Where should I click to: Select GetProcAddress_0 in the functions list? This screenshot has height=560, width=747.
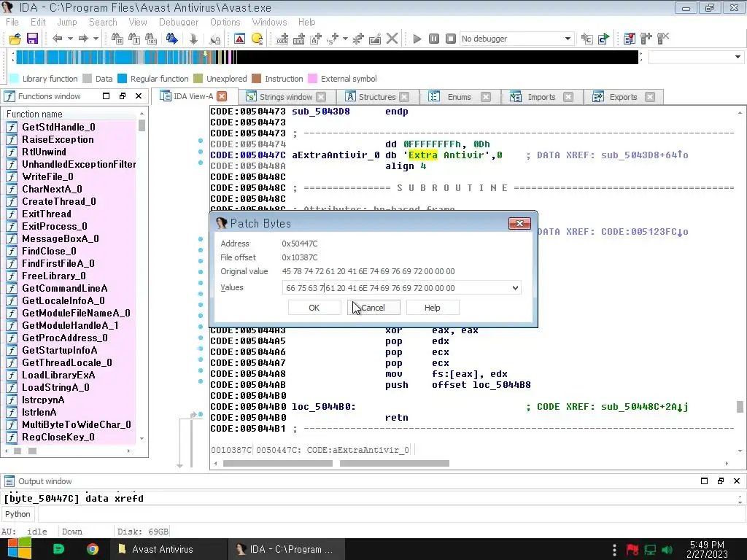pos(65,338)
